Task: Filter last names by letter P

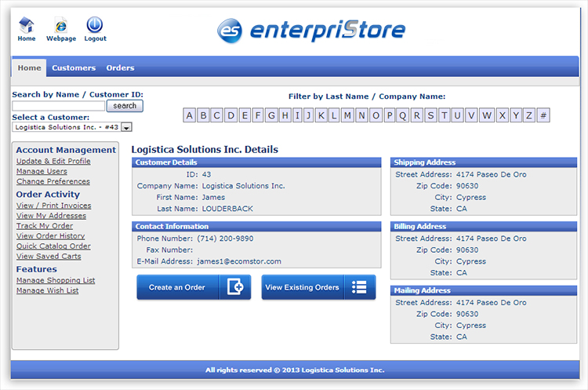Action: 390,115
